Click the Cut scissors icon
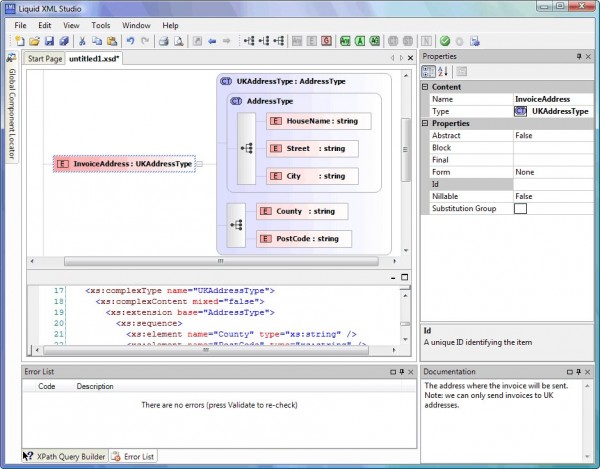This screenshot has width=600, height=469. (83, 42)
